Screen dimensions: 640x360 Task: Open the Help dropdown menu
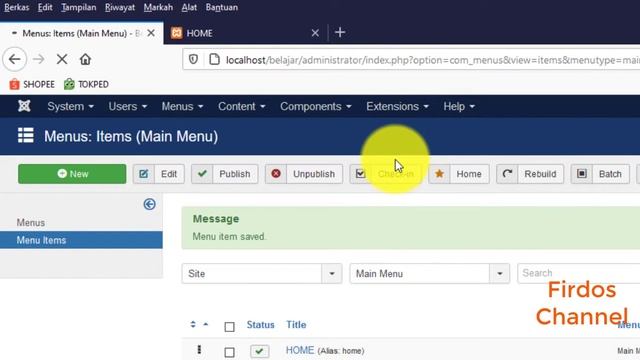(459, 107)
